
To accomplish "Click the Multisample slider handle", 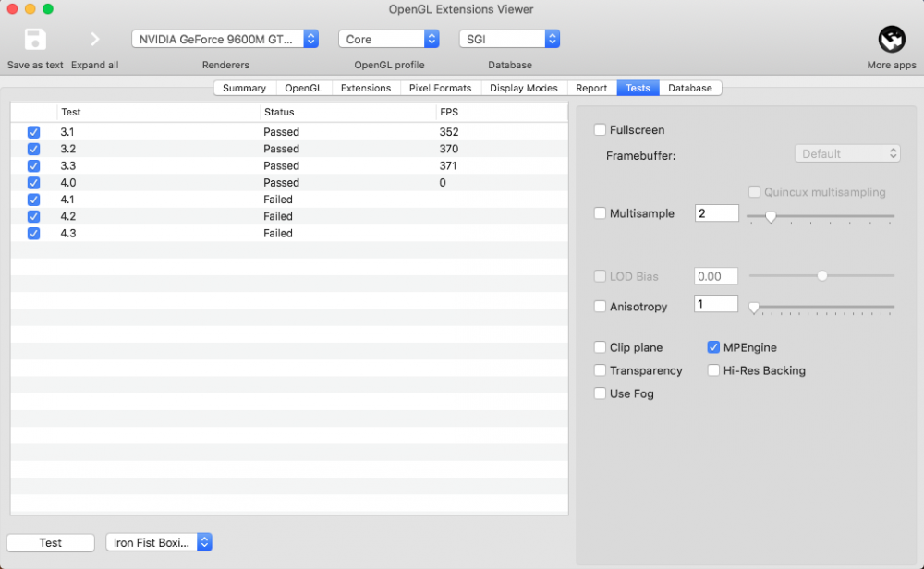I will 771,217.
